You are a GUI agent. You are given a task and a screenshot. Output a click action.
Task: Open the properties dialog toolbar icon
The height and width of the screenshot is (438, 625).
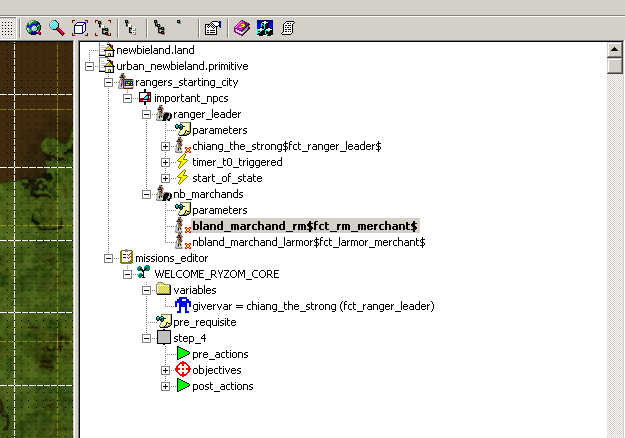(211, 28)
